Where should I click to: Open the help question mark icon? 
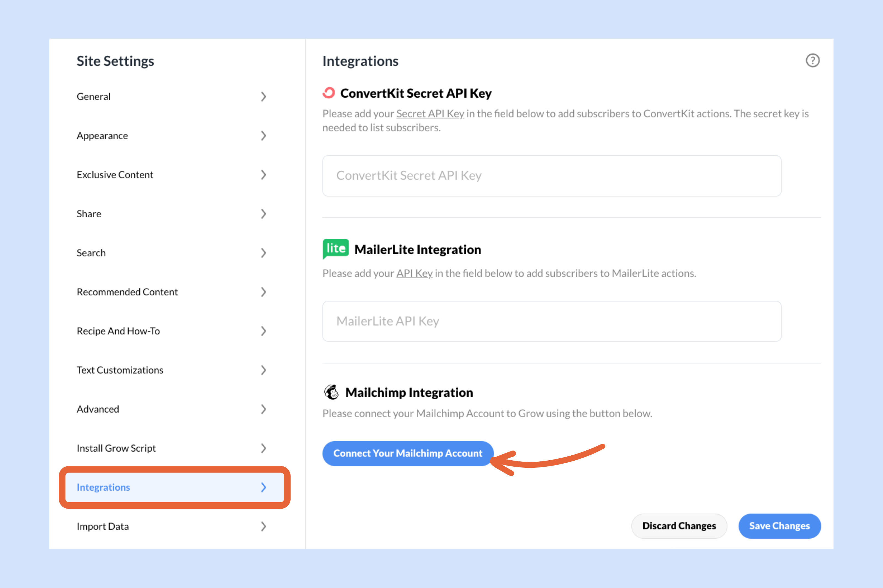pyautogui.click(x=812, y=60)
